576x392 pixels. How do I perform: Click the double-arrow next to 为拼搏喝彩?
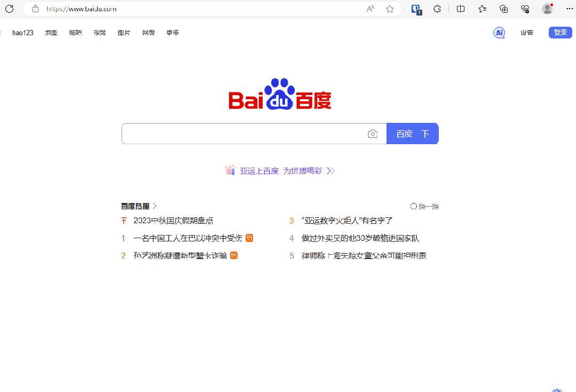point(330,170)
